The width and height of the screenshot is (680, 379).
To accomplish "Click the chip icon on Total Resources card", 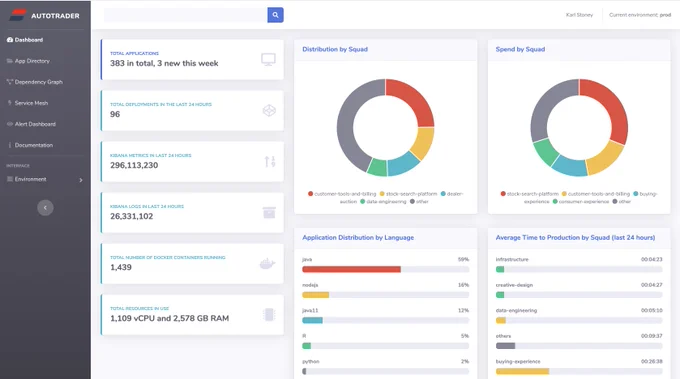I will click(269, 314).
